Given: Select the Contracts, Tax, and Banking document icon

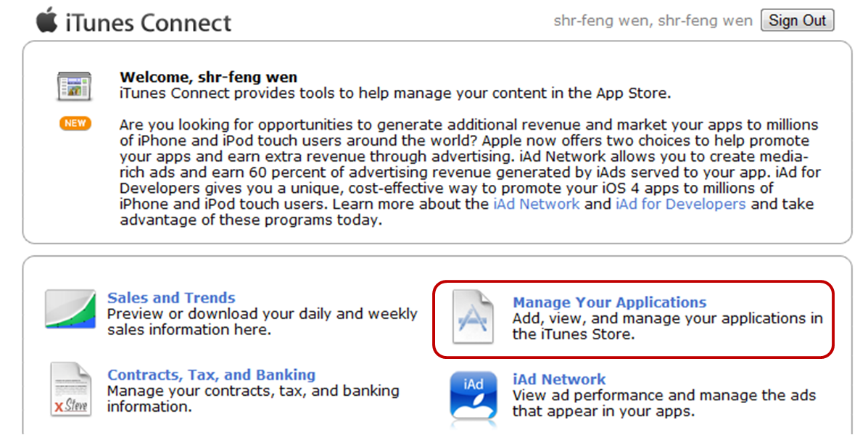Looking at the screenshot, I should click(x=70, y=389).
